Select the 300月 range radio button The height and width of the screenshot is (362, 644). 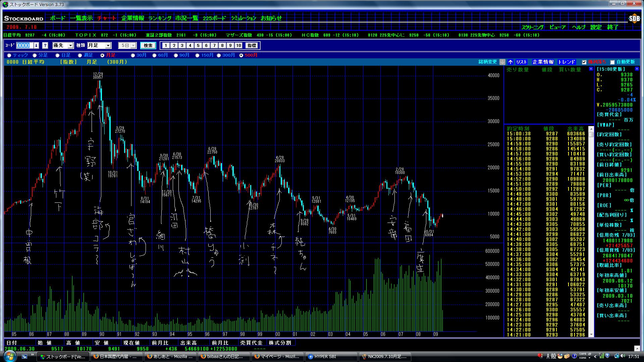[219, 55]
